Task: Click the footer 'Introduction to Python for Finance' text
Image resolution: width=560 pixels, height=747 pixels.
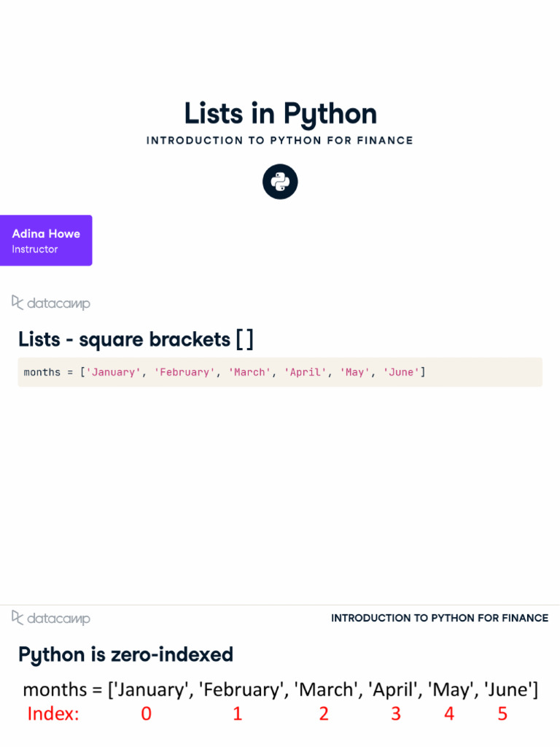Action: (x=440, y=618)
